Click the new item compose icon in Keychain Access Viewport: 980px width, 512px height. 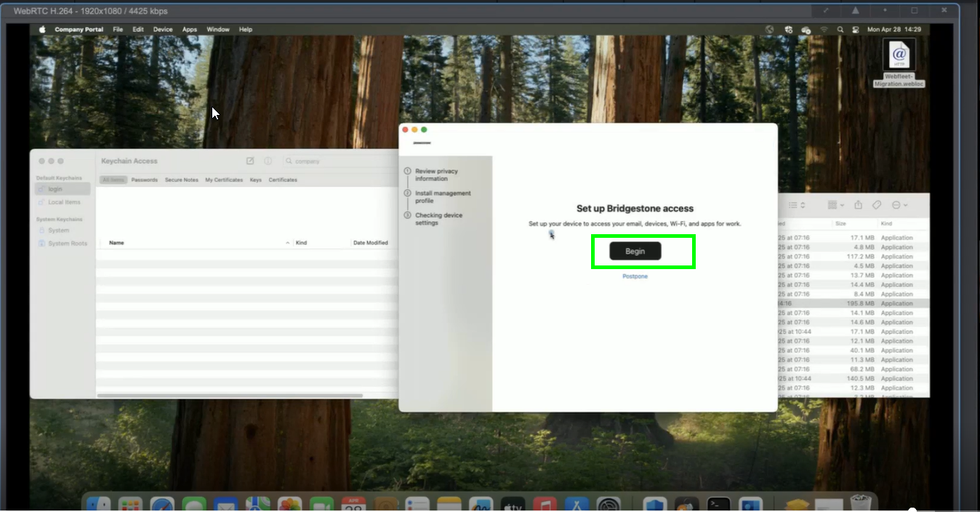250,161
